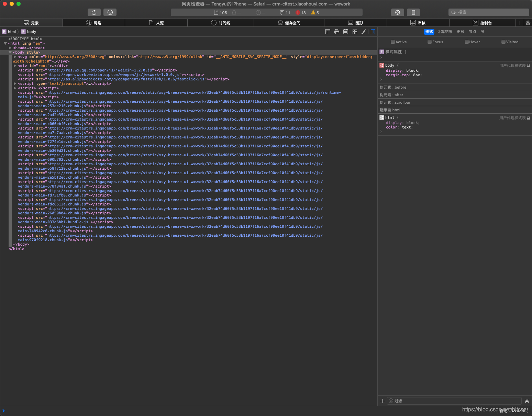532x416 pixels.
Task: Collapse the html lang="en" node
Action: click(x=5, y=44)
